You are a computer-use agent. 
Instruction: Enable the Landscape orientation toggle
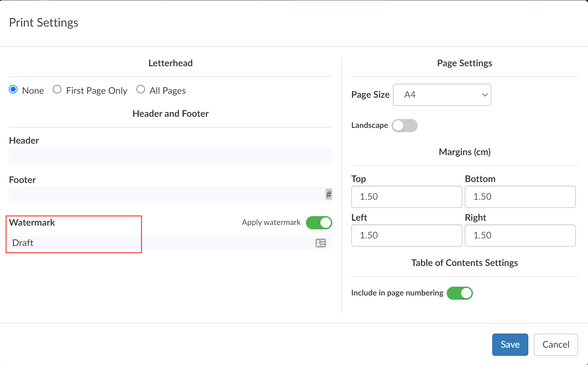[404, 126]
